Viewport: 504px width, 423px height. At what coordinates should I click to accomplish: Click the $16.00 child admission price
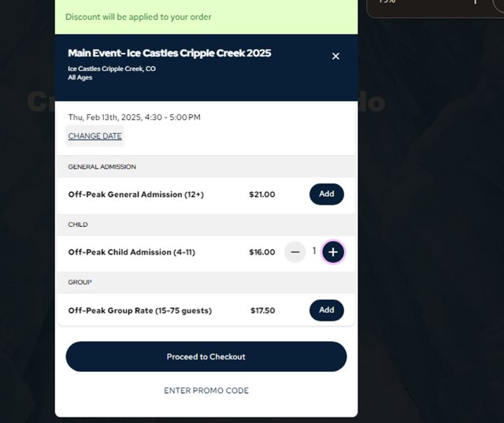(x=261, y=253)
